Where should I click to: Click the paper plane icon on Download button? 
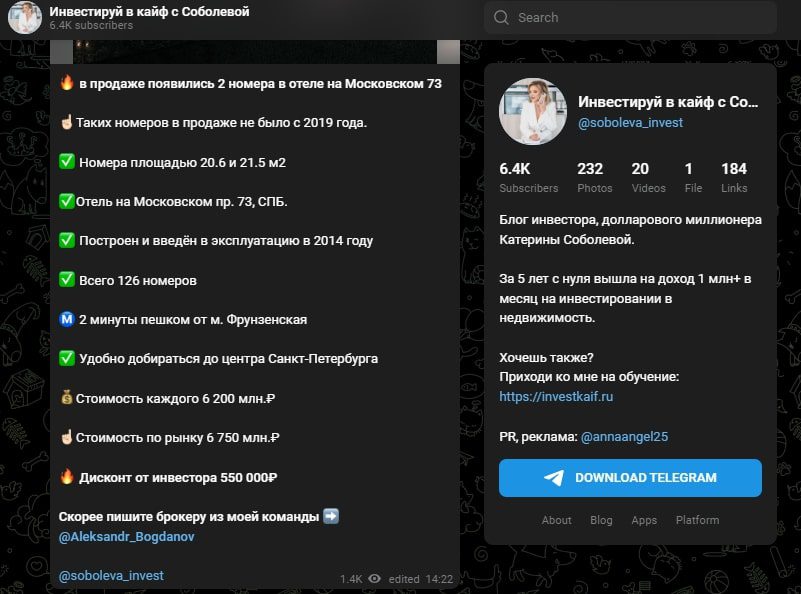[x=553, y=478]
